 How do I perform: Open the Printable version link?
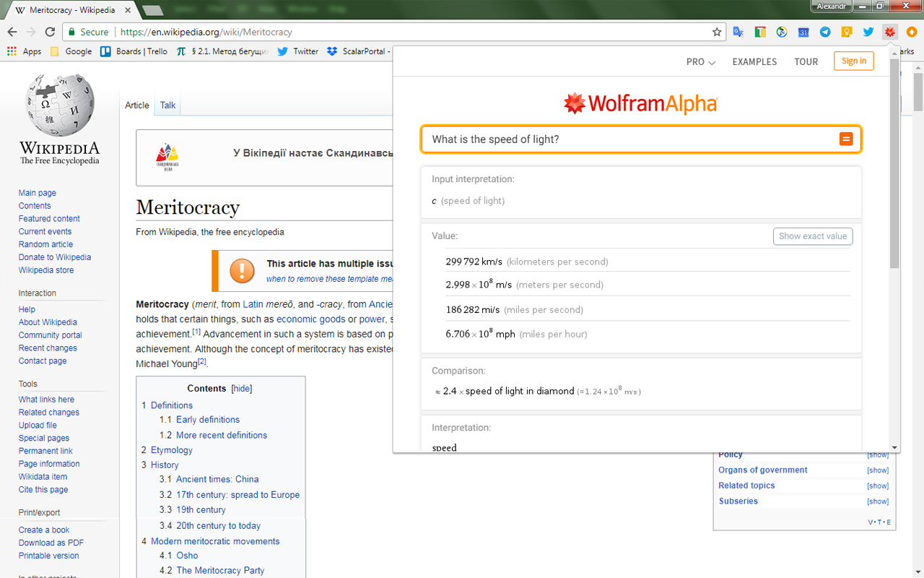coord(49,556)
